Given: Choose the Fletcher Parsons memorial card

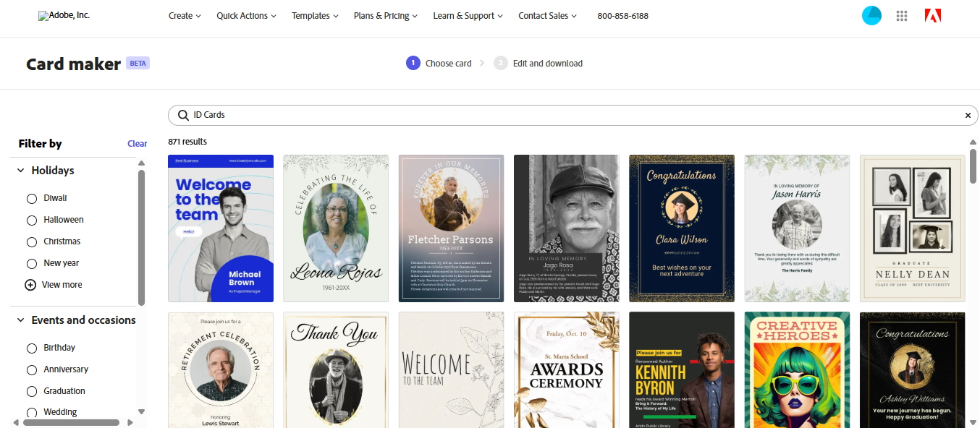Looking at the screenshot, I should click(451, 228).
